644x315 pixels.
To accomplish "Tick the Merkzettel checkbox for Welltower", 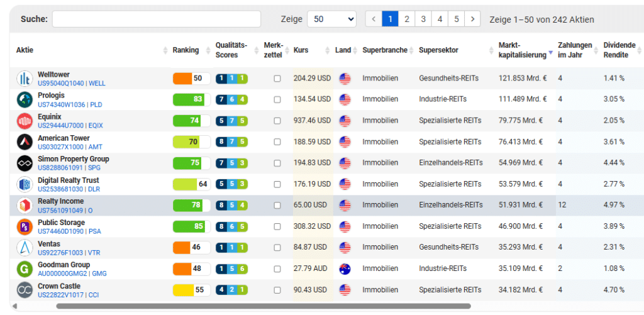I will 277,79.
